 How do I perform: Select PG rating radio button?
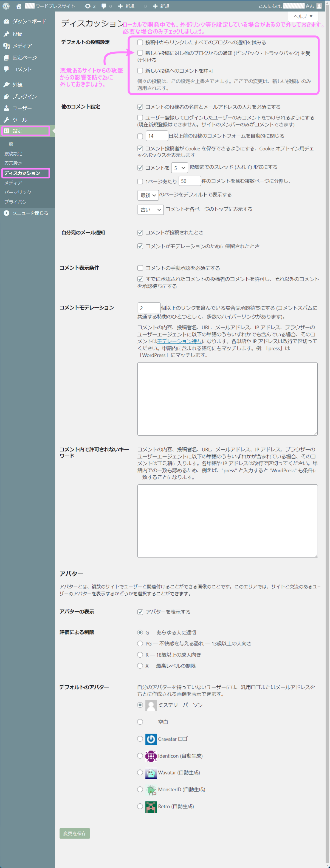pos(140,644)
